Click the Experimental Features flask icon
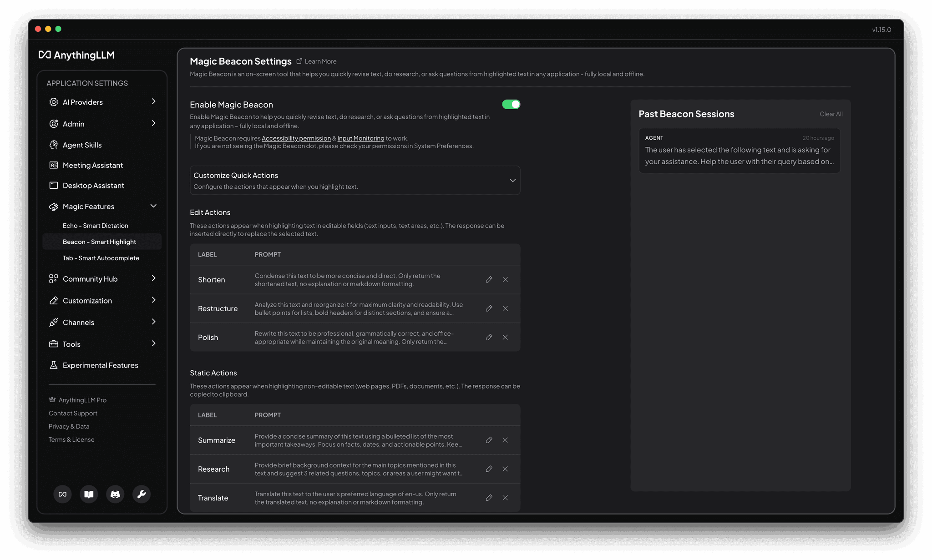This screenshot has height=560, width=932. 54,365
